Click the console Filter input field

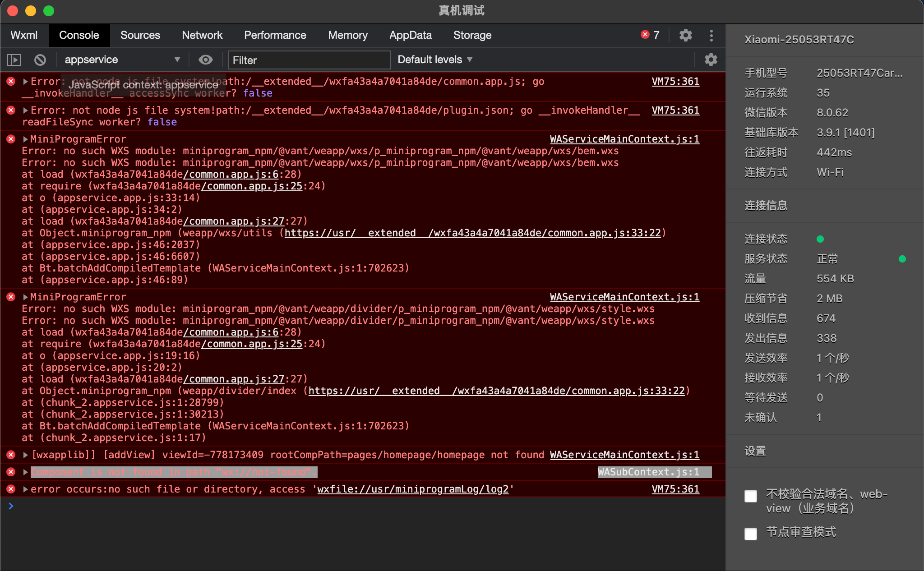(309, 60)
